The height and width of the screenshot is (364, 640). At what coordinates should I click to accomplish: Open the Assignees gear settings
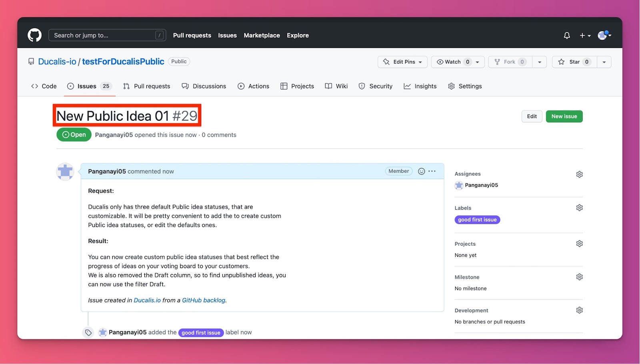(x=579, y=174)
